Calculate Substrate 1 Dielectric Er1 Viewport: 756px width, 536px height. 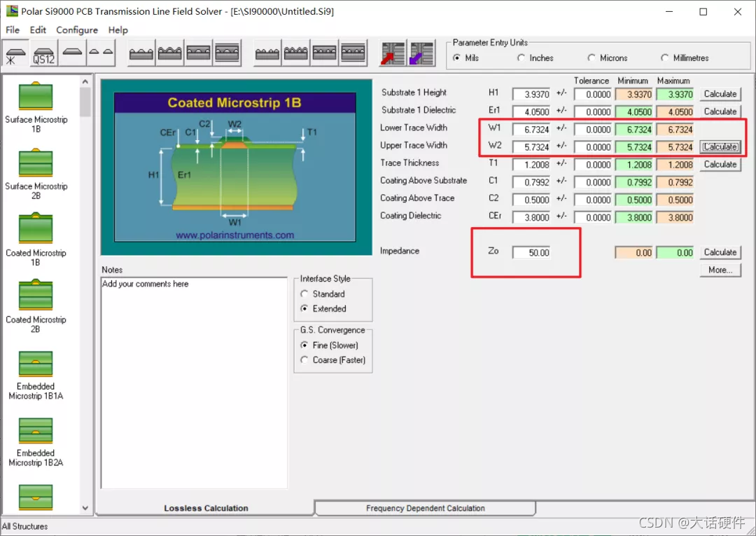(x=720, y=111)
